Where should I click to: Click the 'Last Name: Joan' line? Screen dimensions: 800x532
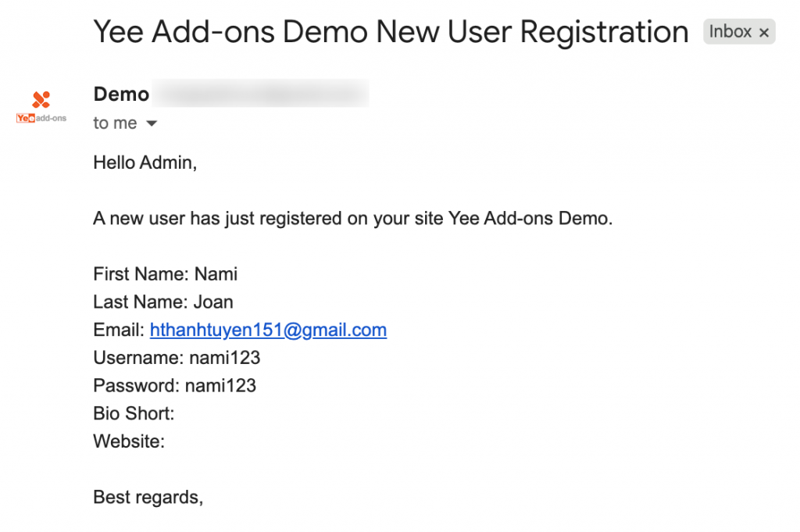[x=163, y=302]
